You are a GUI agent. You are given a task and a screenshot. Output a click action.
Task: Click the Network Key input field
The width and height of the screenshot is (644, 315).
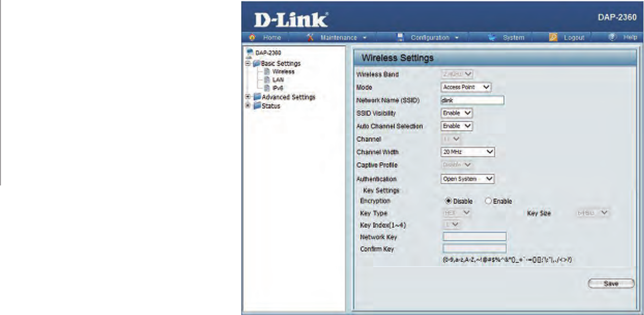tap(474, 237)
